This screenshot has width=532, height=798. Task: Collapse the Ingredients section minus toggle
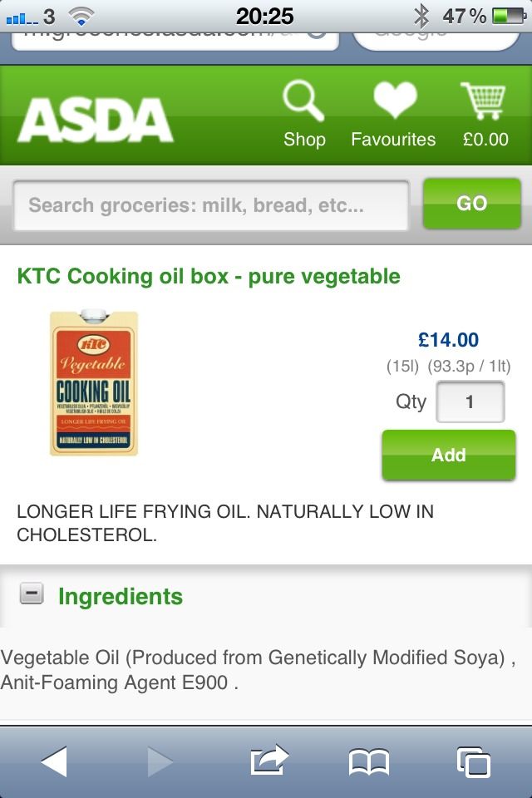pos(32,594)
